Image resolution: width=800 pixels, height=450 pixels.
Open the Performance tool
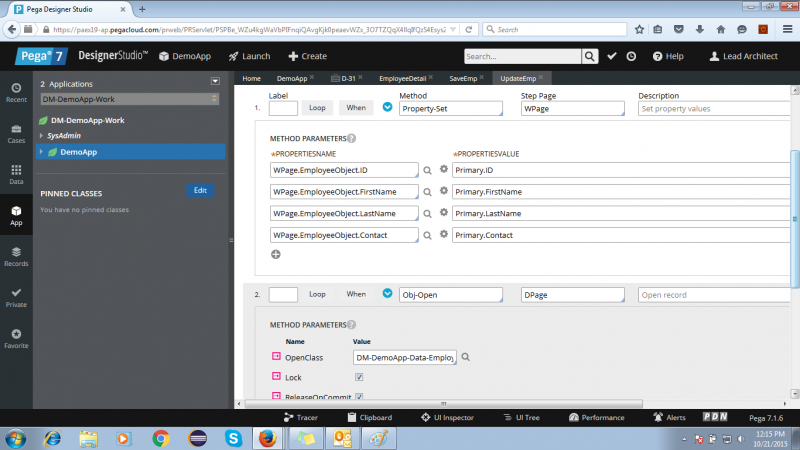click(596, 417)
